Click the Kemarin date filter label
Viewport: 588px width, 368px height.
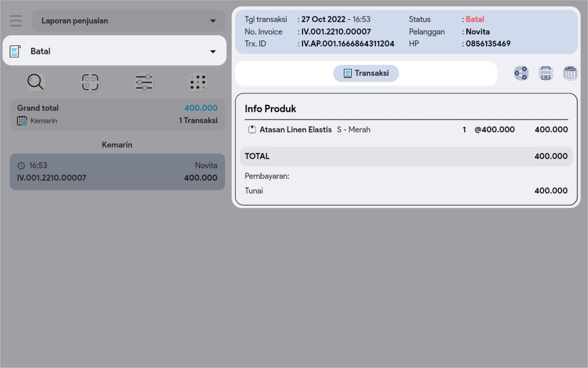point(44,121)
